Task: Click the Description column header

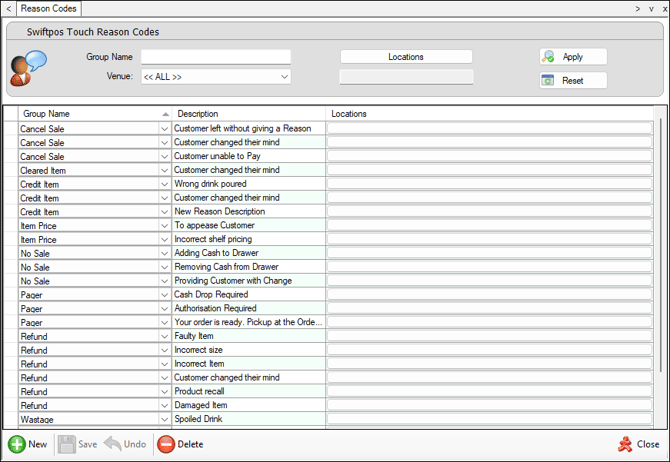Action: (x=248, y=114)
